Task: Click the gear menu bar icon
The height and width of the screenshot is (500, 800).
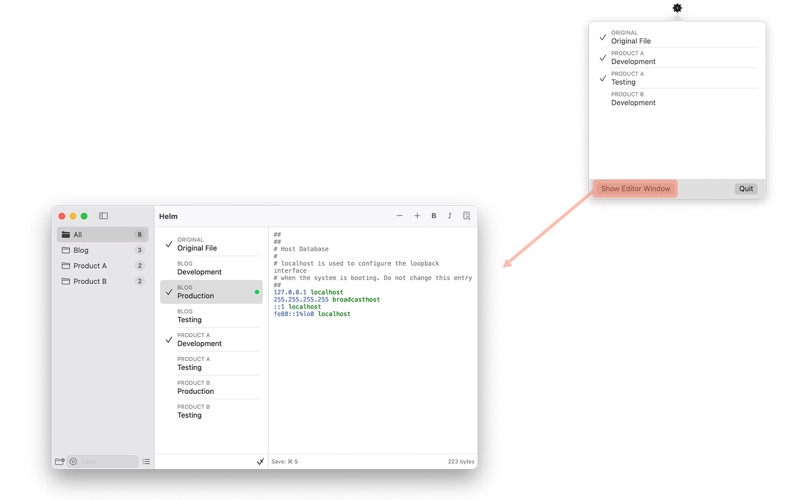Action: (x=677, y=8)
